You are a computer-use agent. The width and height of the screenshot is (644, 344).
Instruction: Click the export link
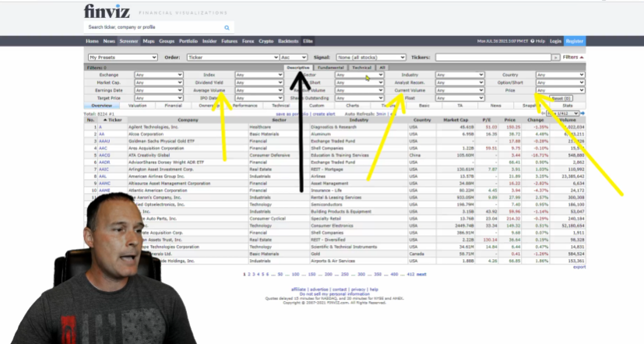click(x=579, y=267)
